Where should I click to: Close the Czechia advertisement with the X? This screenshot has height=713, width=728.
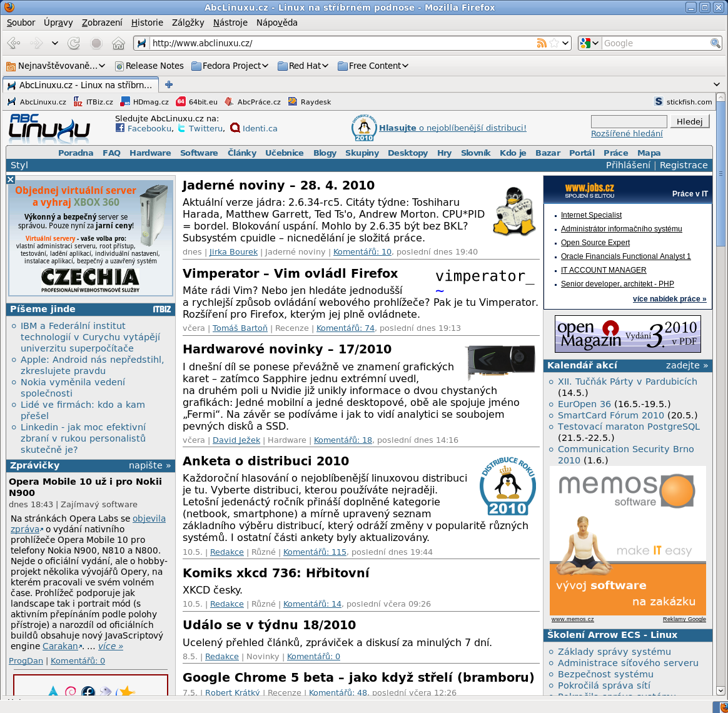coord(11,180)
